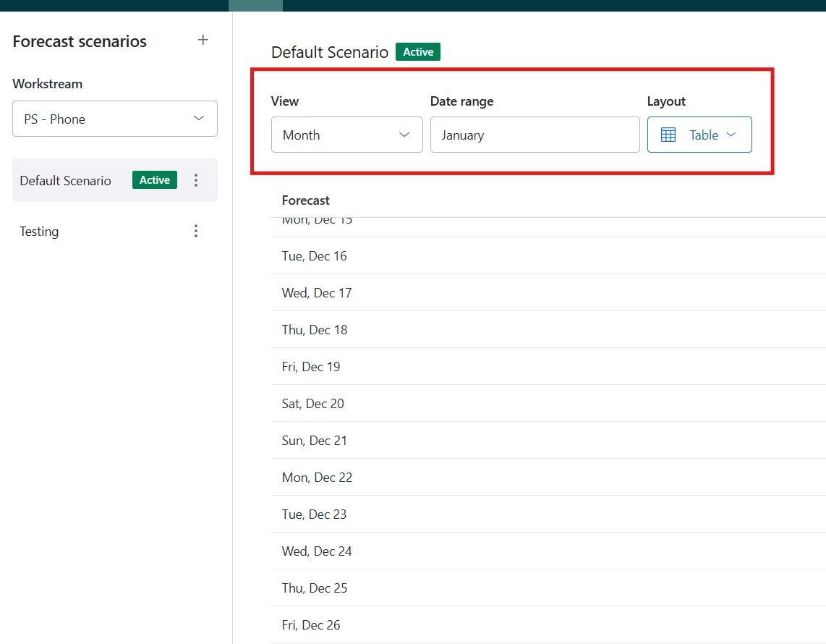
Task: Expand the Table layout chevron
Action: point(731,135)
